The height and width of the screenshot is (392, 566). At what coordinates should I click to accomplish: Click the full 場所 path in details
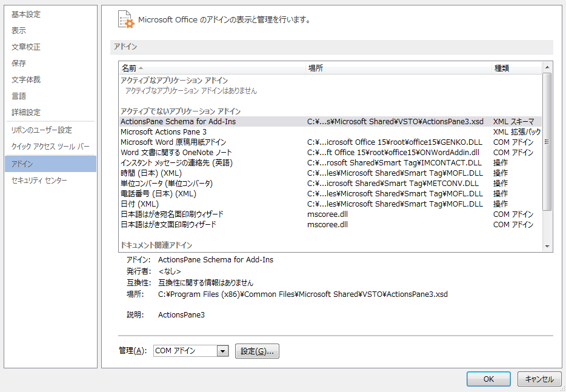point(303,294)
